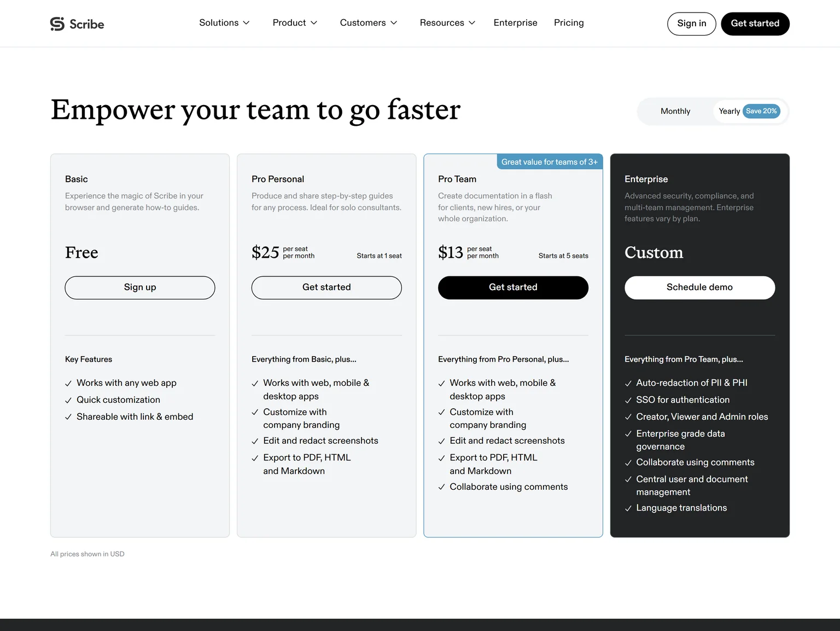
Task: Open the Pricing page link
Action: pos(569,23)
